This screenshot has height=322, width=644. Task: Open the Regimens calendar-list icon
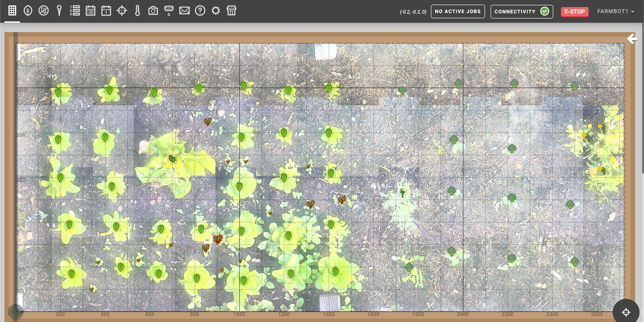[x=91, y=11]
